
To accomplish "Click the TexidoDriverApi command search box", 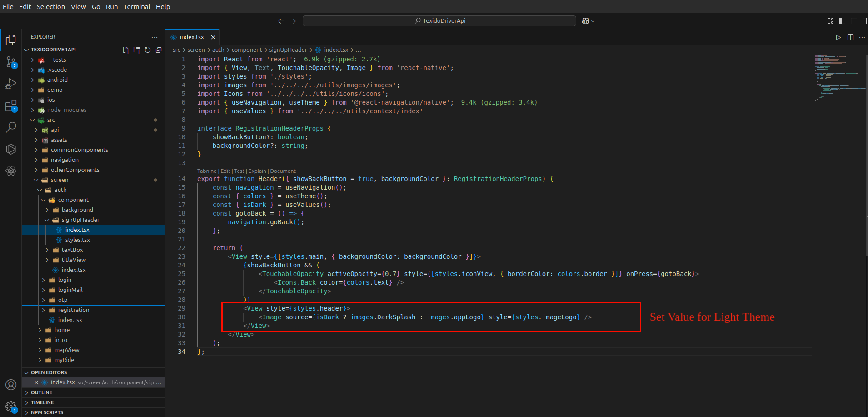I will (439, 21).
